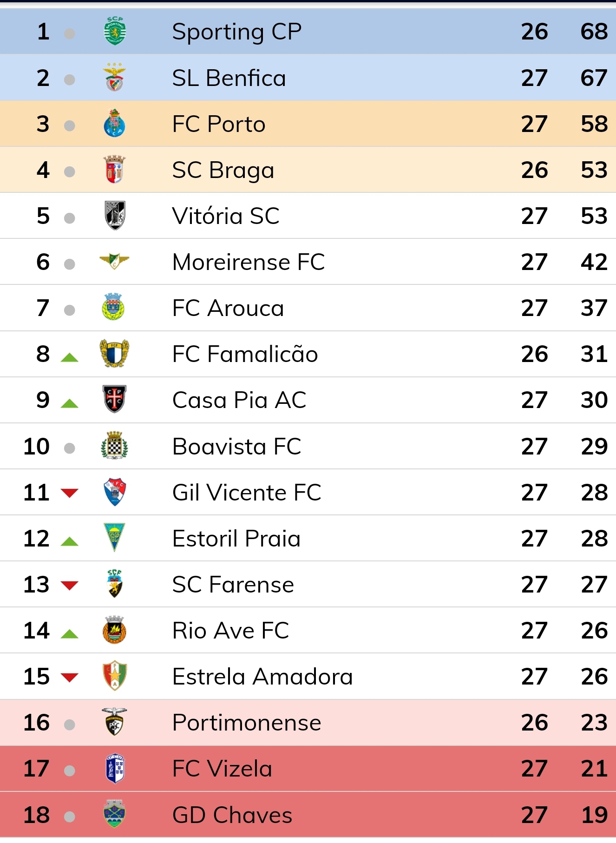This screenshot has height=843, width=616.
Task: Open FC Arouca team name link
Action: pos(228,308)
